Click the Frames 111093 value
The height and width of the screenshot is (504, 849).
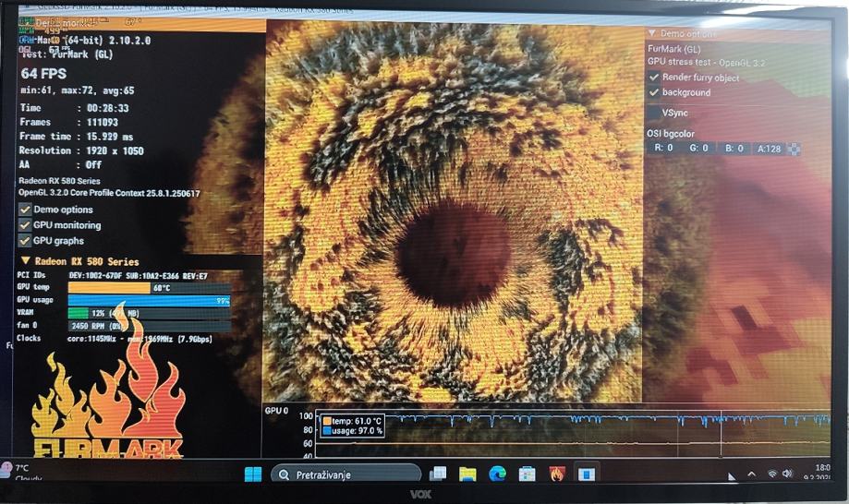click(103, 122)
